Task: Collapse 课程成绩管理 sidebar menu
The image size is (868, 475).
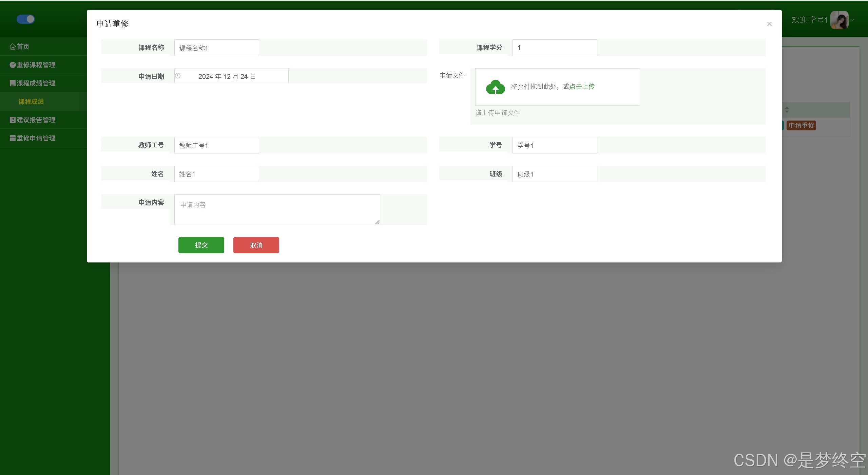Action: tap(33, 83)
